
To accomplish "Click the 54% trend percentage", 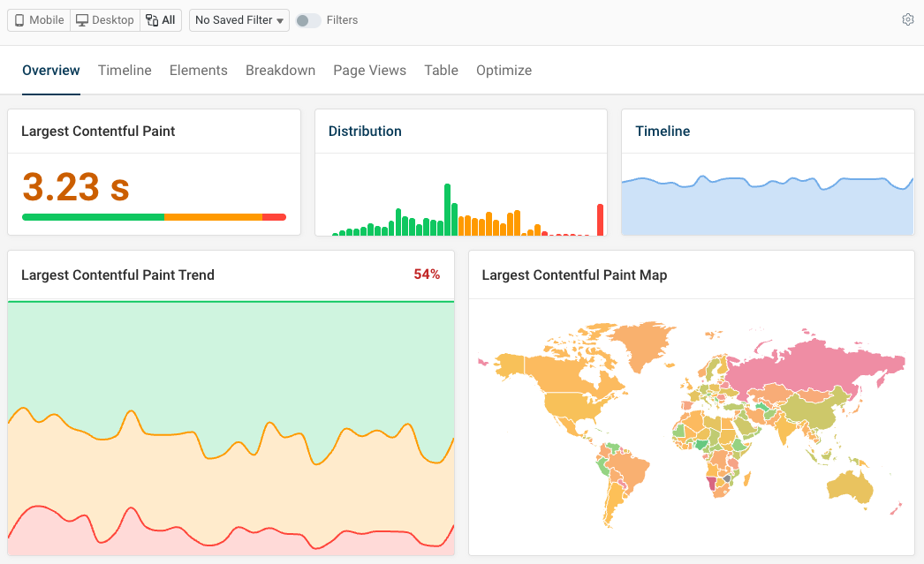I will coord(427,274).
